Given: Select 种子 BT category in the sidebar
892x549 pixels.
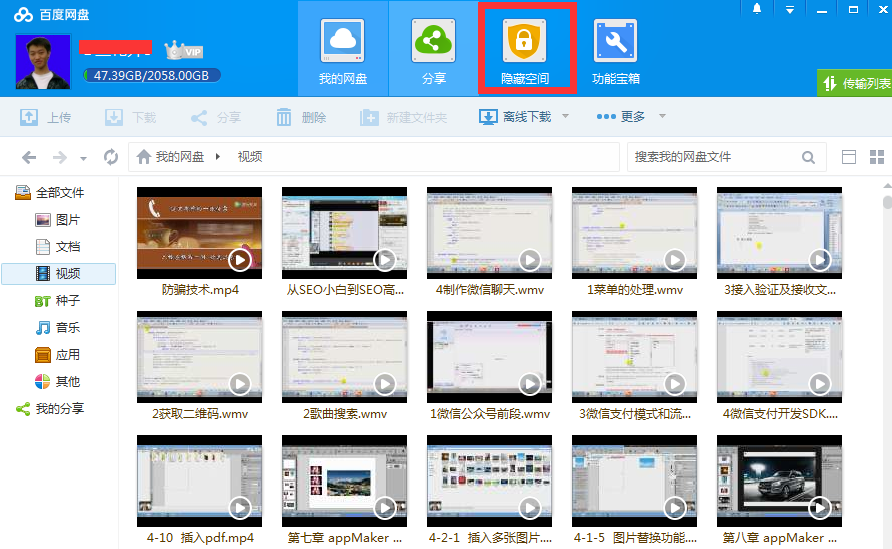Looking at the screenshot, I should pyautogui.click(x=57, y=300).
